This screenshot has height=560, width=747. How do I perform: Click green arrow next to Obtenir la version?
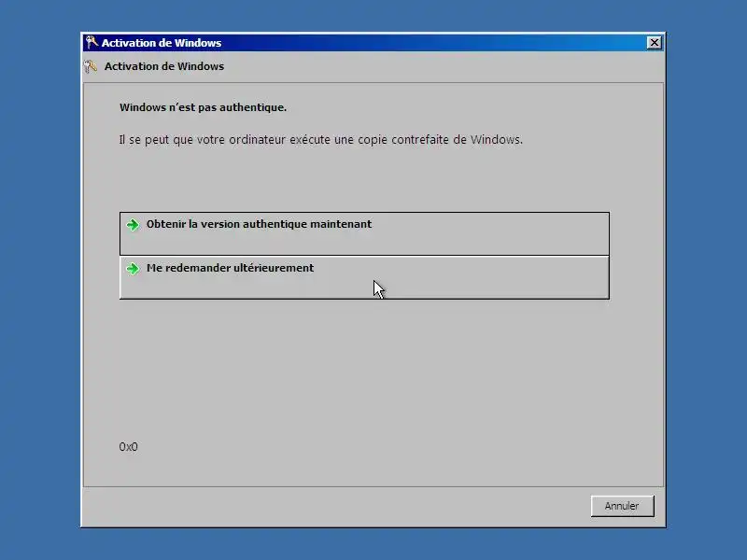click(133, 224)
